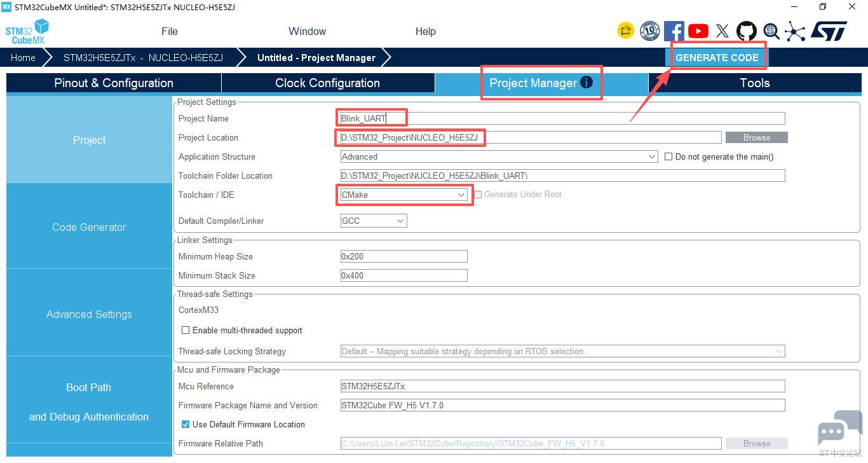Screen dimensions: 868x463
Task: Open the Default Compiler/Linker GCC dropdown
Action: [x=374, y=221]
